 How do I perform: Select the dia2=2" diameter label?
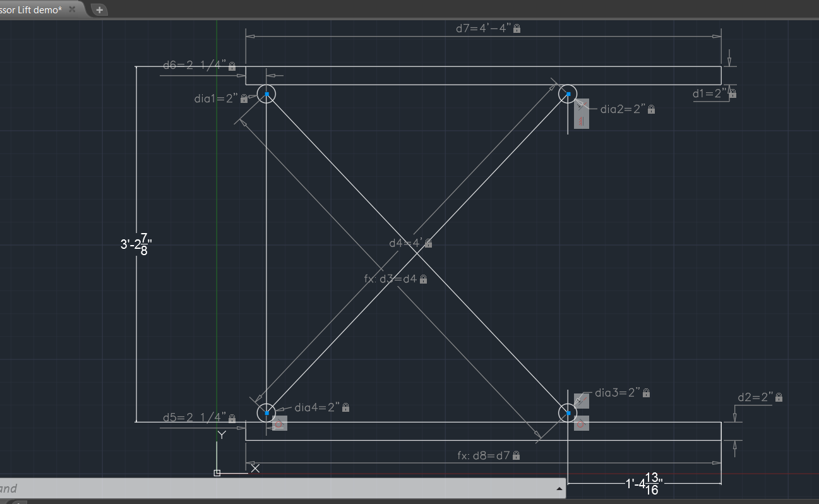tap(623, 109)
